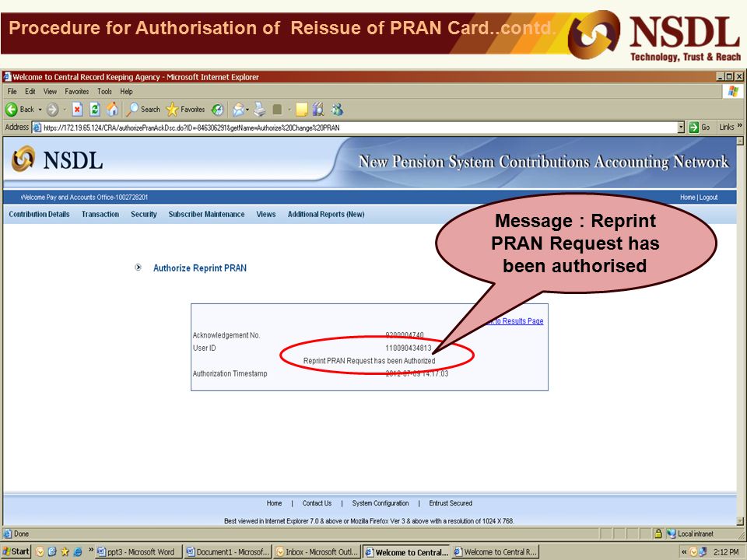Click the page vertical scrollbar down arrow
This screenshot has height=560, width=747.
tap(740, 520)
